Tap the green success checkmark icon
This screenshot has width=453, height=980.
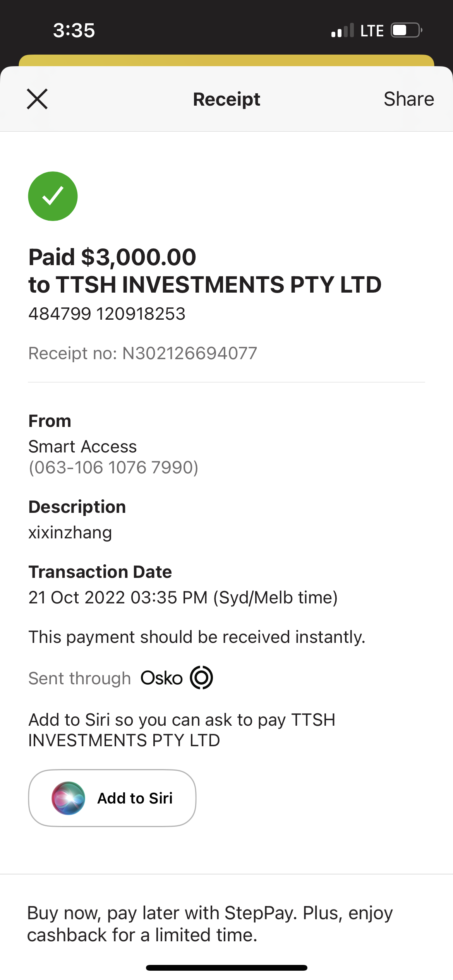(53, 196)
